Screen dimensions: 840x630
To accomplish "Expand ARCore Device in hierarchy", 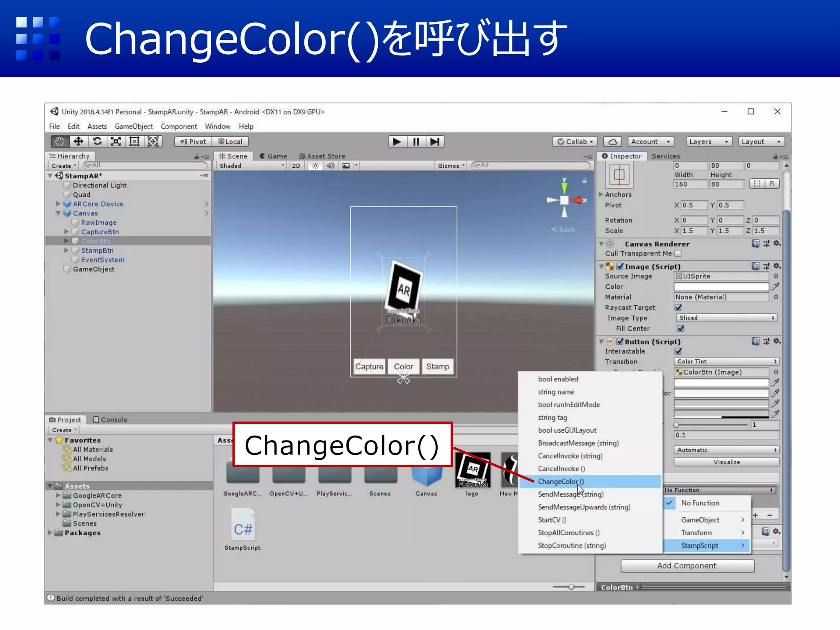I will click(58, 204).
